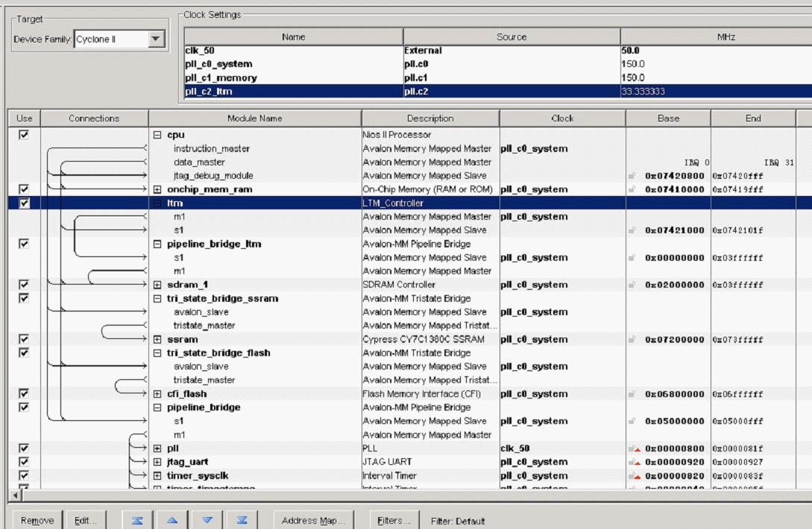This screenshot has height=529, width=812.
Task: Select the pll_c0_system clock name
Action: pyautogui.click(x=218, y=64)
